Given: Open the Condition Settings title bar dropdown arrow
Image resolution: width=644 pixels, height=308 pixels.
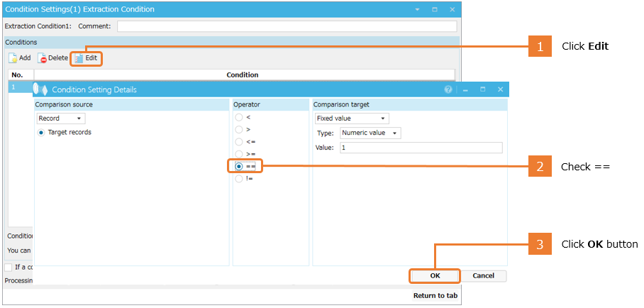Looking at the screenshot, I should [416, 10].
